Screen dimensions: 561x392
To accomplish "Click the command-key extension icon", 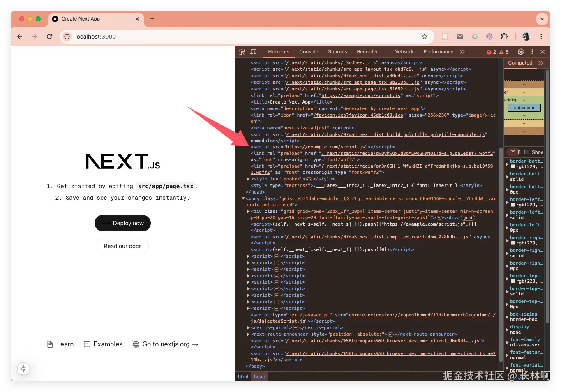I will click(475, 37).
